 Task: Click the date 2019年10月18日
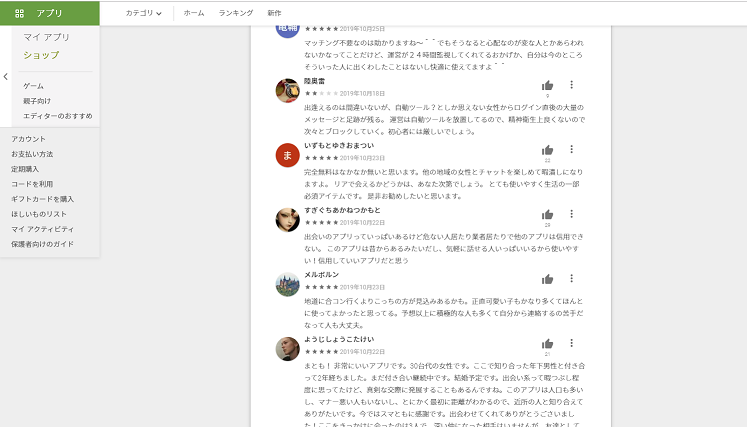(x=362, y=93)
